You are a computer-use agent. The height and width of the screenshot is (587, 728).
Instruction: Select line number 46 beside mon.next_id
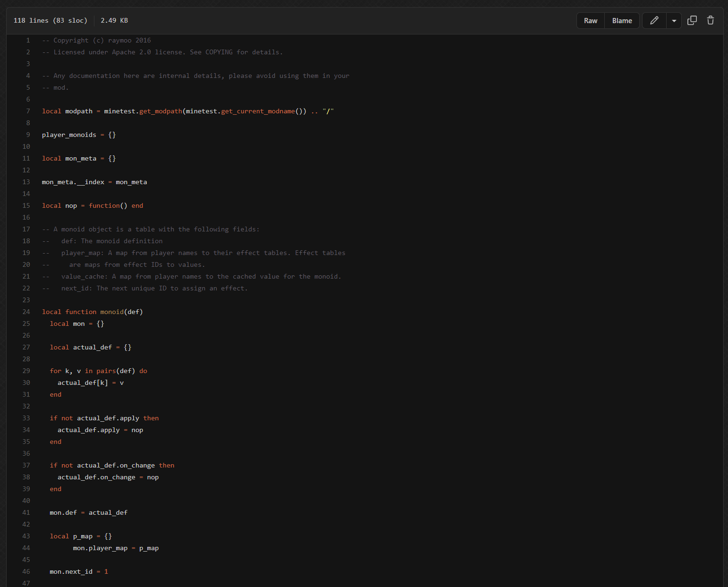(x=26, y=572)
